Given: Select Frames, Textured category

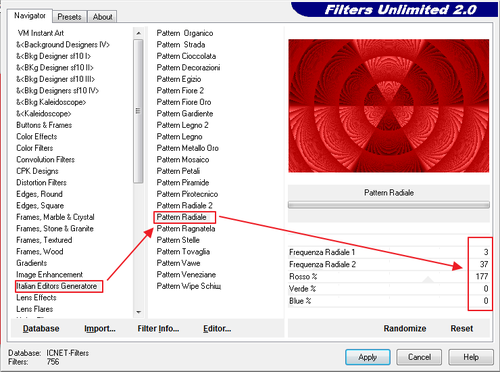Looking at the screenshot, I should pos(44,240).
